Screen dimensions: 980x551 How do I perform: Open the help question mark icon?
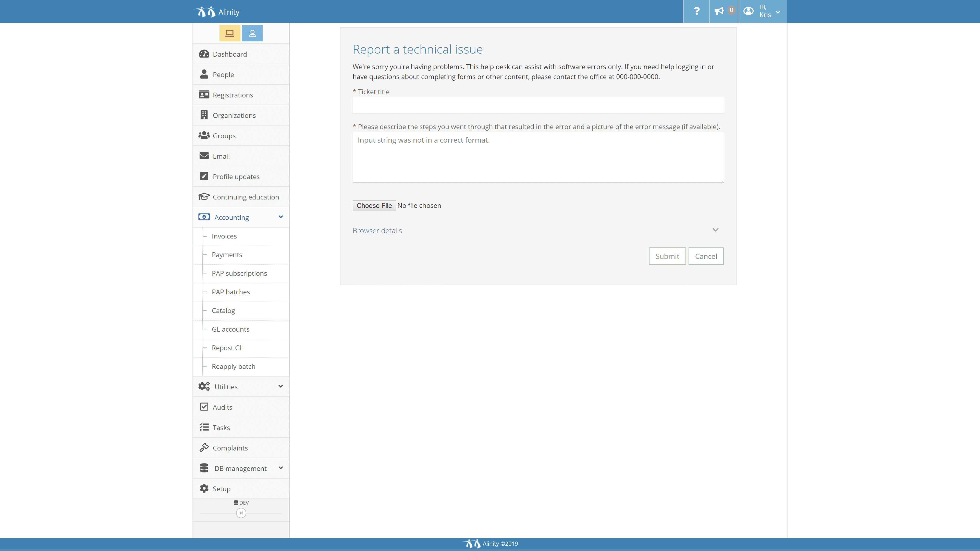point(696,11)
